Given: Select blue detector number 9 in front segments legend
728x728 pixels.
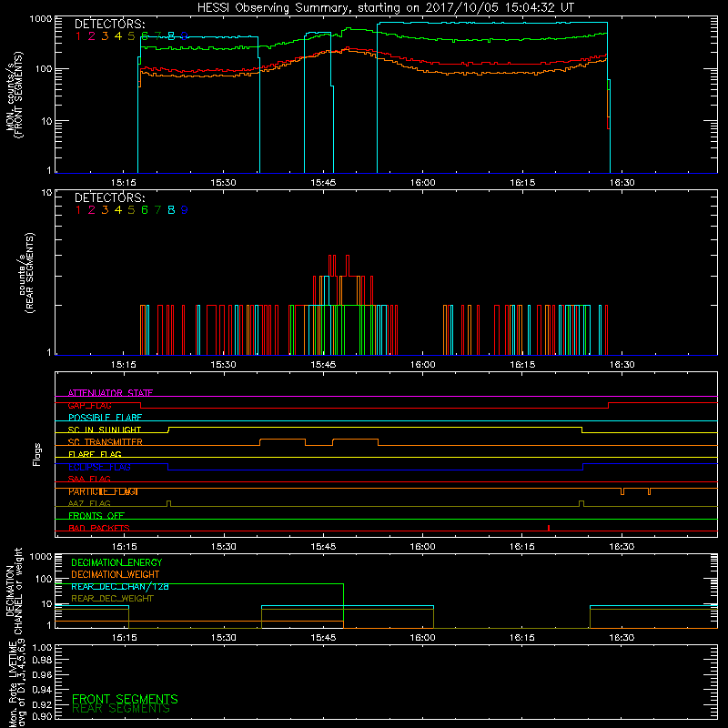Looking at the screenshot, I should click(185, 36).
